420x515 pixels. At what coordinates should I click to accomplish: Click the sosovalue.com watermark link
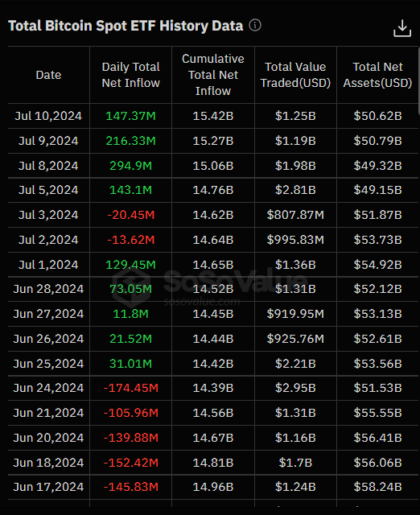click(202, 302)
